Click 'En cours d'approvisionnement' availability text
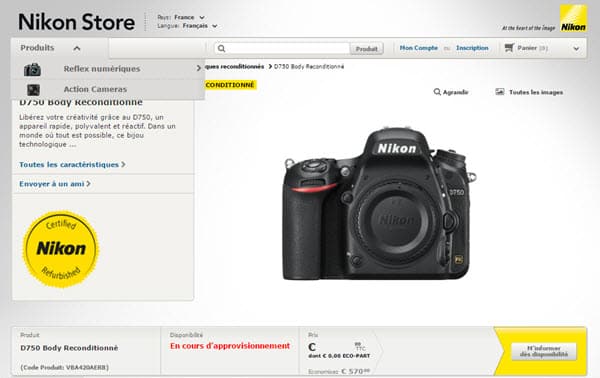The width and height of the screenshot is (600, 378). click(230, 346)
